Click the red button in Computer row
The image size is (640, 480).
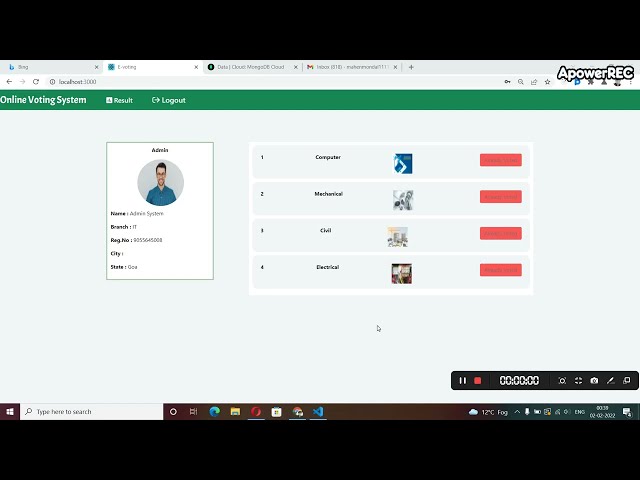500,160
